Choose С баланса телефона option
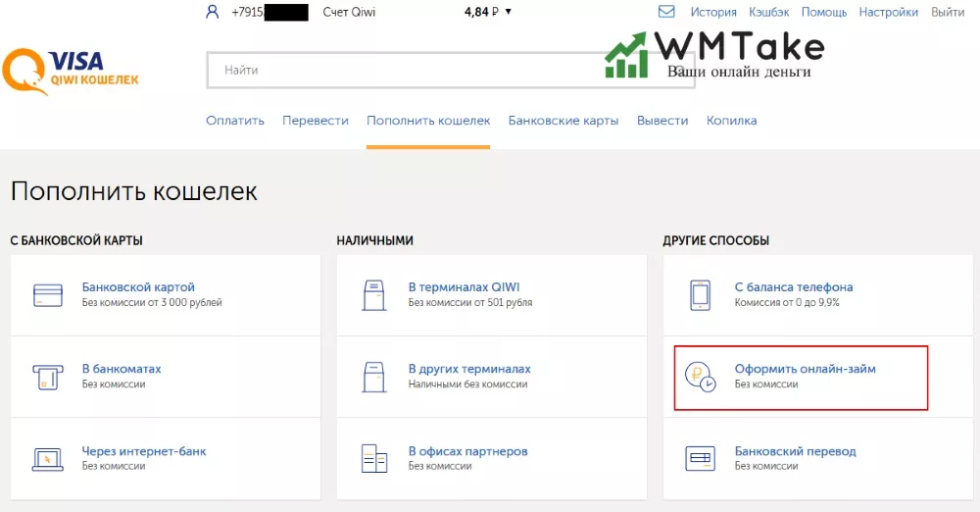Screen dimensions: 980x512 click(818, 295)
